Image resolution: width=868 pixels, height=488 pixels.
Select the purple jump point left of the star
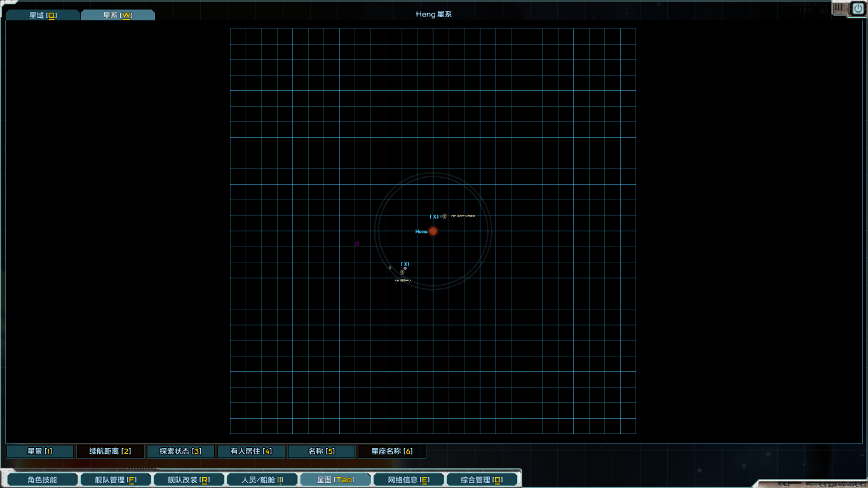356,243
